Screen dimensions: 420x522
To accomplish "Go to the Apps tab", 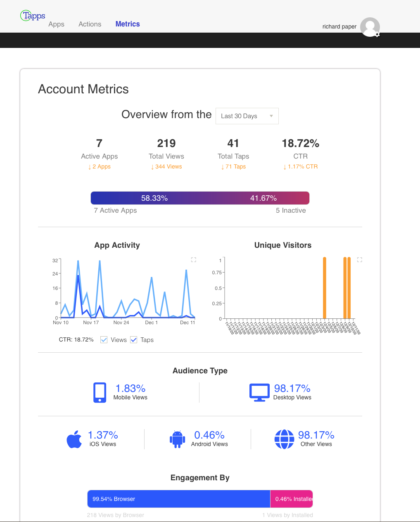I will point(56,24).
